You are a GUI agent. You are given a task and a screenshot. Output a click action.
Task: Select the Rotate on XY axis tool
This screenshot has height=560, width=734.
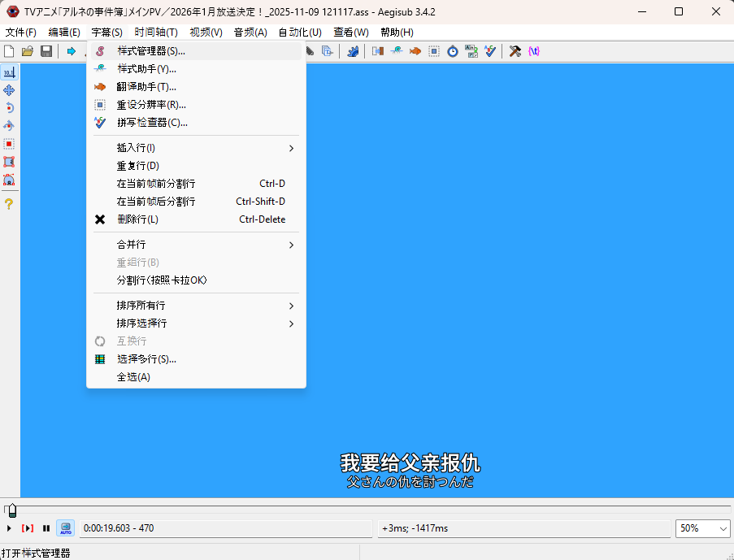(9, 126)
